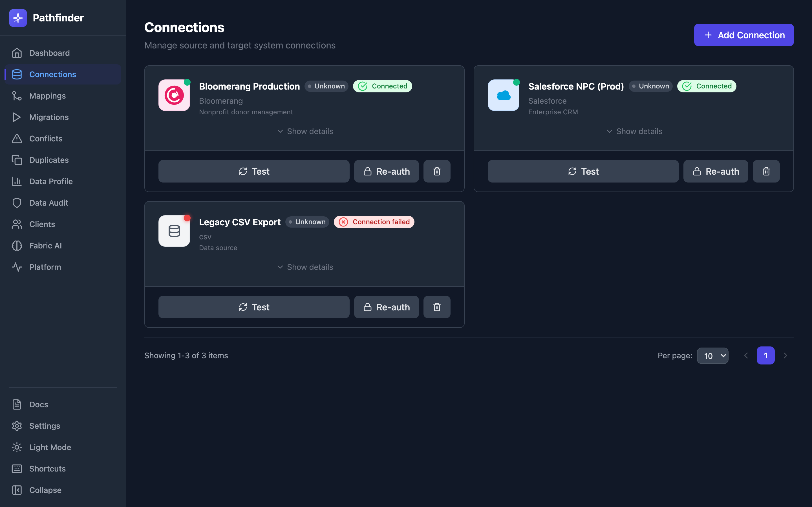Click the Bloomerang Production app icon
The width and height of the screenshot is (812, 507).
[174, 95]
